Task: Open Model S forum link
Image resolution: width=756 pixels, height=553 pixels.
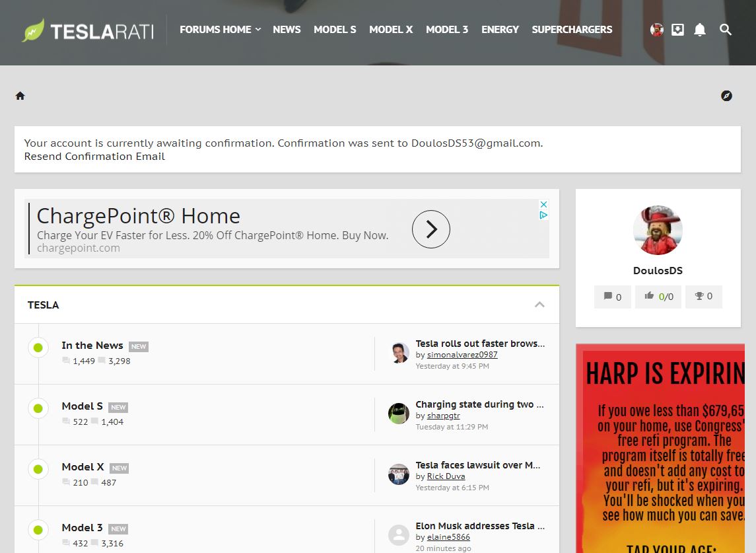Action: coord(82,406)
